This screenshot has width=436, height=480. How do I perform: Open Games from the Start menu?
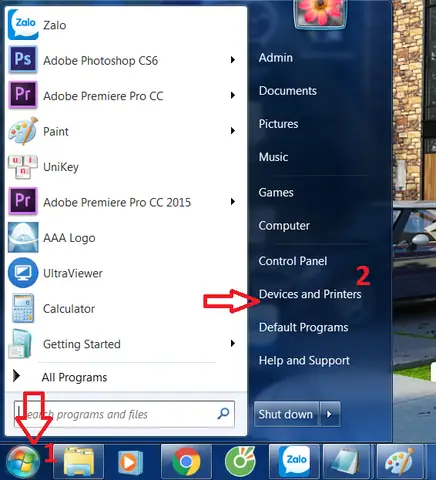point(276,192)
